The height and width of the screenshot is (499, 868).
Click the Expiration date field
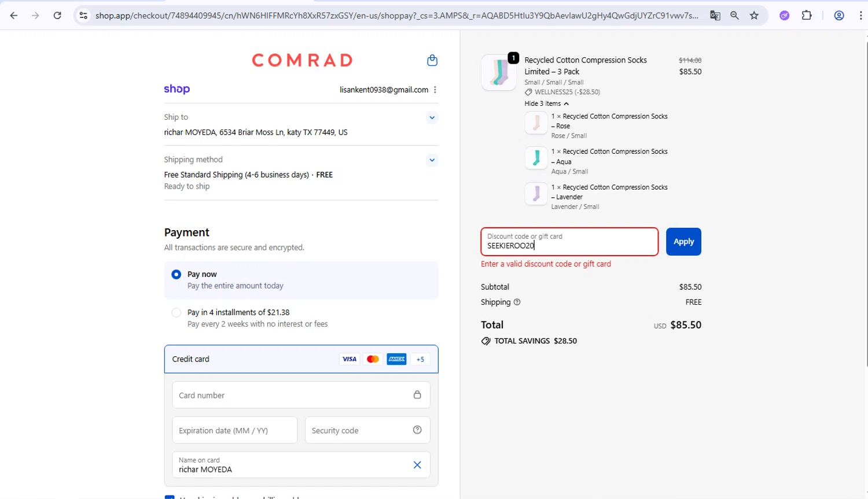click(235, 430)
